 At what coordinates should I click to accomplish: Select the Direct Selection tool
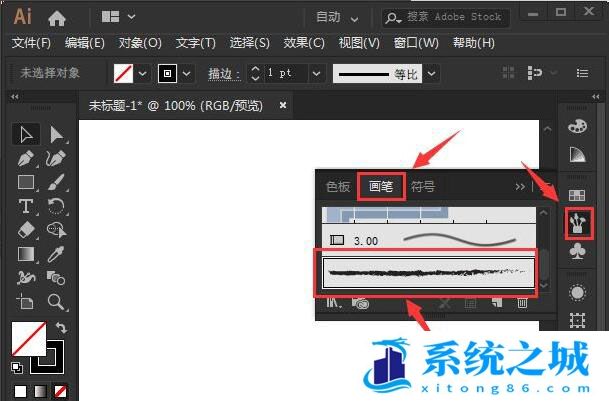pos(57,135)
